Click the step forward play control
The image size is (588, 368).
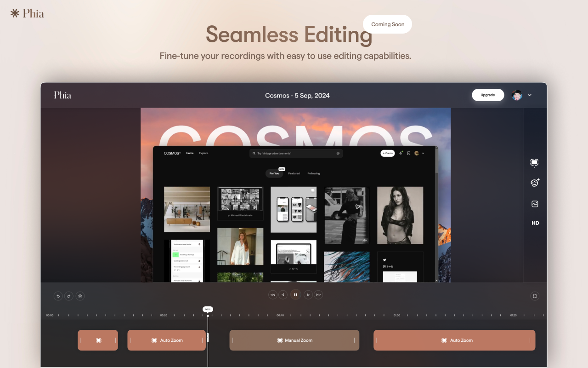point(308,294)
